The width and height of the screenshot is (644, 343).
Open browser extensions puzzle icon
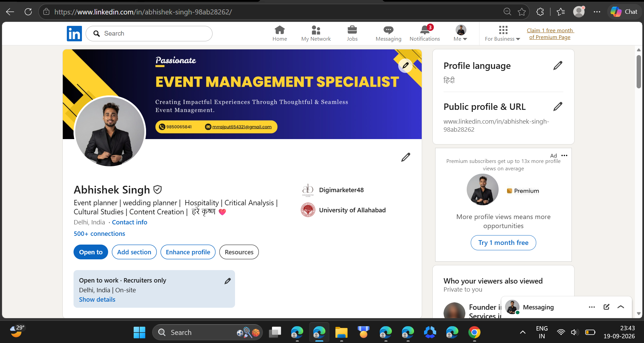pyautogui.click(x=540, y=12)
